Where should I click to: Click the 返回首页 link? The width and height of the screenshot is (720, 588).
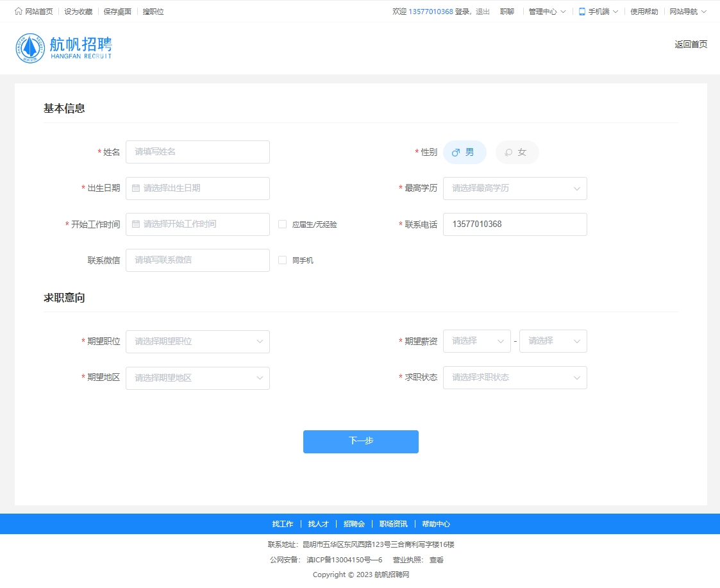(691, 44)
